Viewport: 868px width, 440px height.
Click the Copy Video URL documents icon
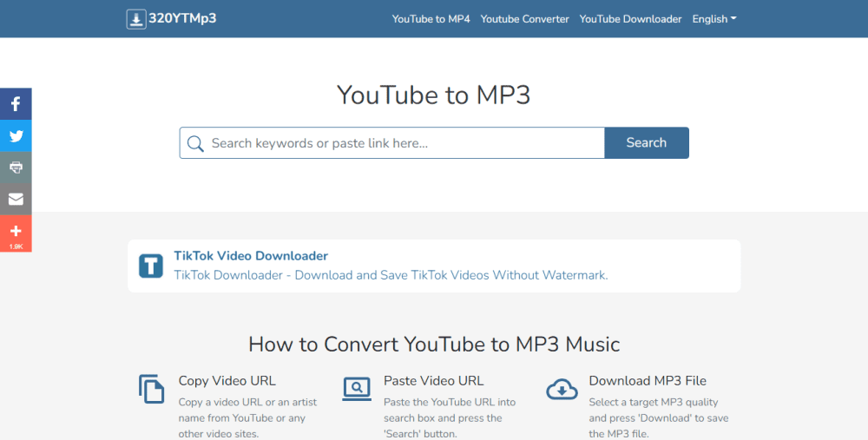click(151, 389)
